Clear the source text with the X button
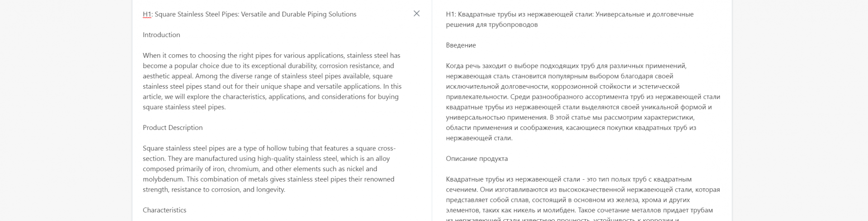The image size is (868, 221). pyautogui.click(x=416, y=14)
